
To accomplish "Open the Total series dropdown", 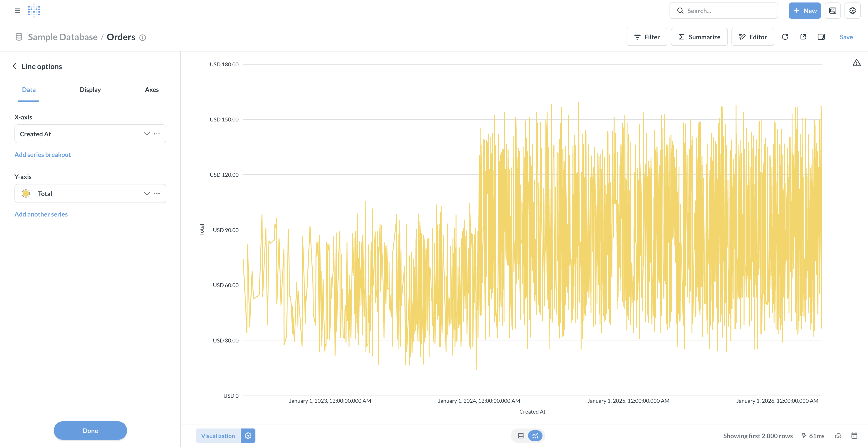I will tap(146, 193).
